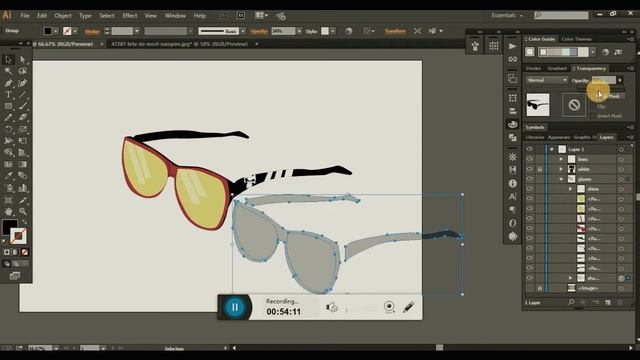This screenshot has height=360, width=640.
Task: Select the Pencil tool
Action: pyautogui.click(x=8, y=118)
